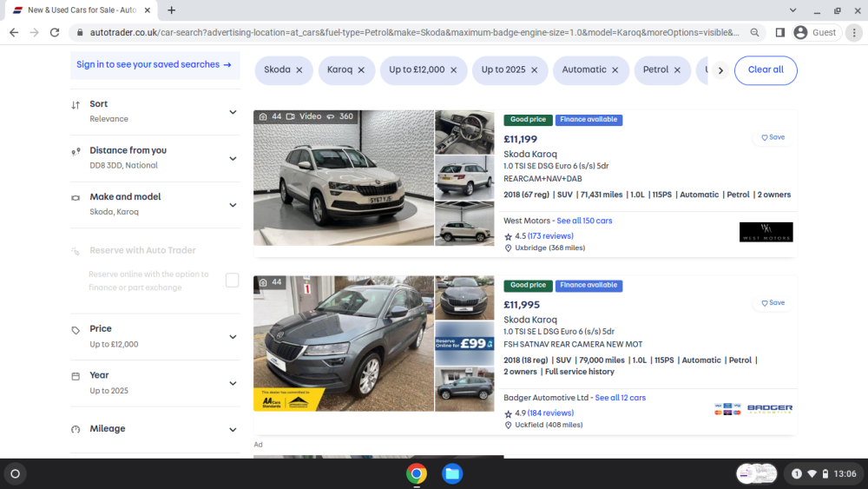Viewport: 868px width, 489px height.
Task: Close the New & Used Cars tab
Action: (148, 10)
